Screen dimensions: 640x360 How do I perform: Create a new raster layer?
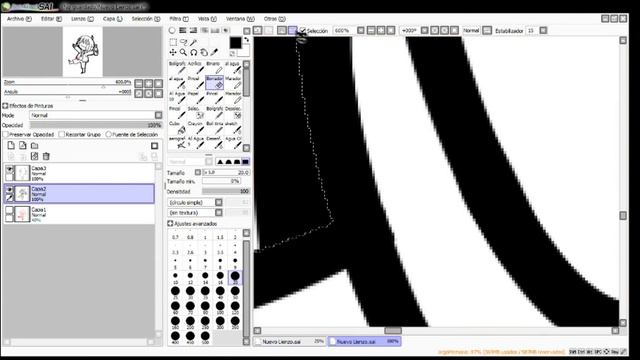(11, 145)
